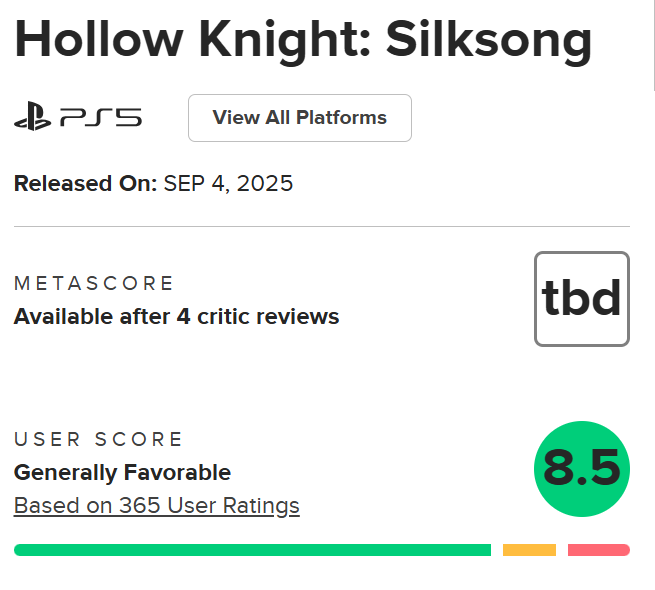Image resolution: width=655 pixels, height=590 pixels.
Task: Click the divider line below the release date
Action: (321, 227)
